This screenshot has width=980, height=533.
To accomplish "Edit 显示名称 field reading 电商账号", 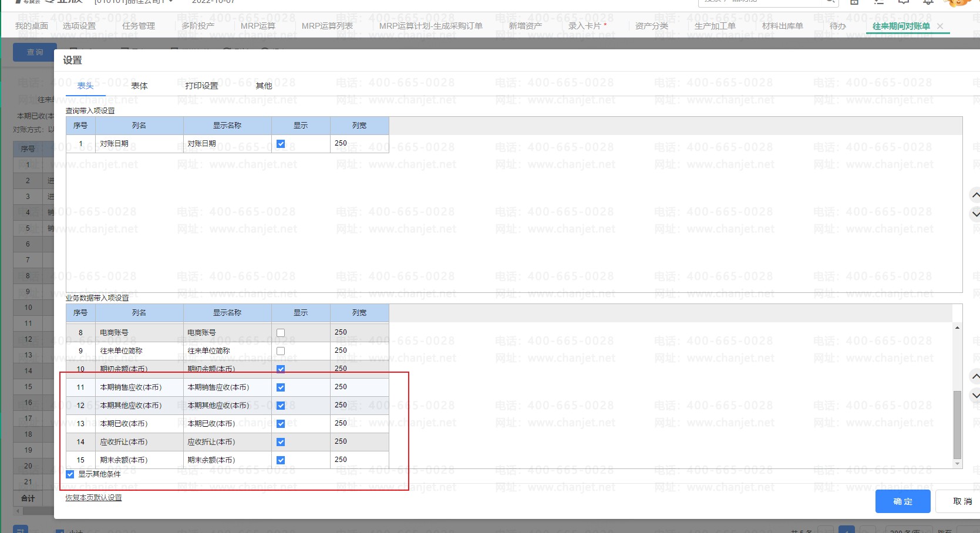I will pyautogui.click(x=228, y=333).
